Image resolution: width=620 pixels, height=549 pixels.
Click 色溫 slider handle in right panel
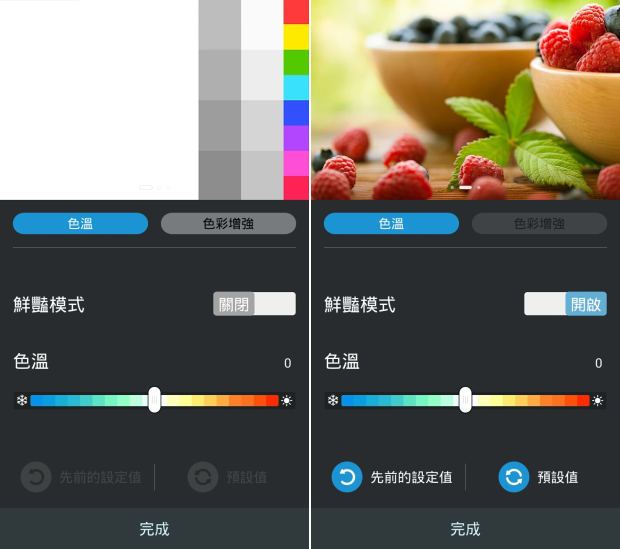(x=465, y=400)
